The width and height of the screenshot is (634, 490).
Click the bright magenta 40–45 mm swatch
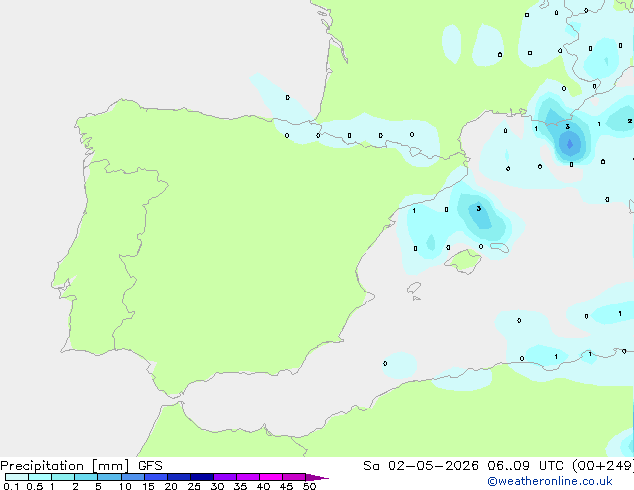coord(271,477)
